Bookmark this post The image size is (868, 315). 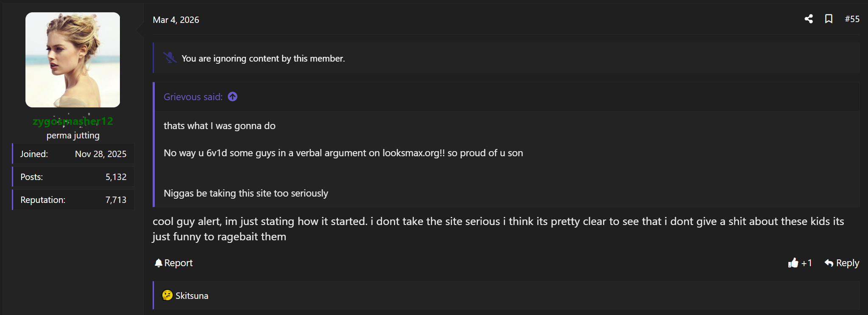(829, 19)
